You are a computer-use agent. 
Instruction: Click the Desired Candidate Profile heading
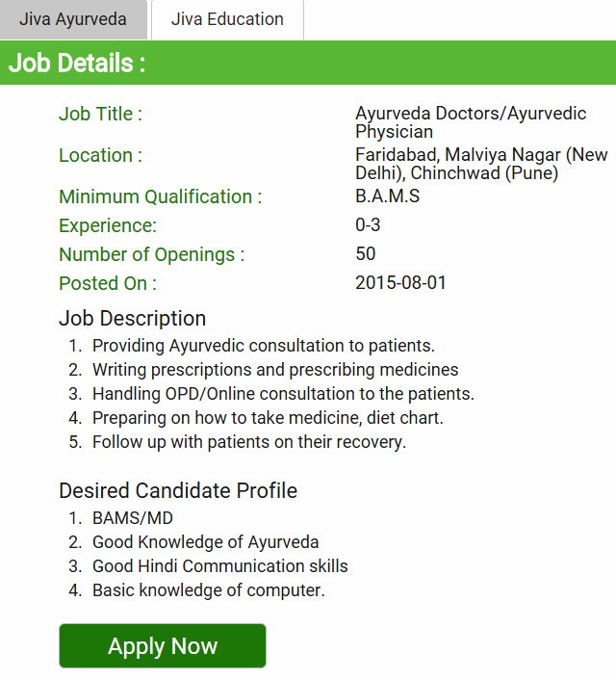(x=178, y=490)
